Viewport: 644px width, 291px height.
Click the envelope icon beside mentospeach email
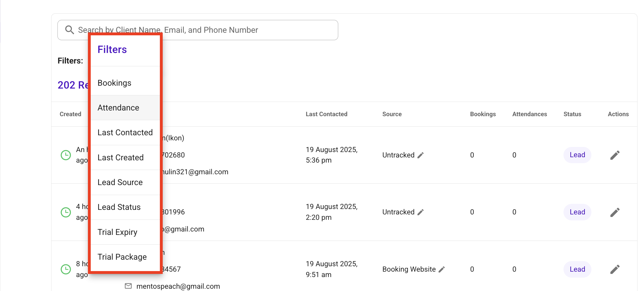[128, 286]
